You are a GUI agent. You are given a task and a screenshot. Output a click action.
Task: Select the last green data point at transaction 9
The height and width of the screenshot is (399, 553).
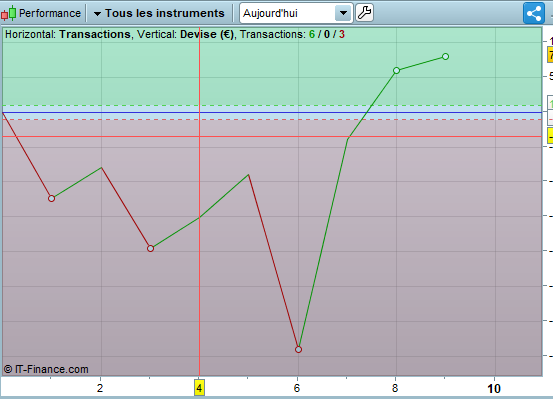(x=445, y=56)
